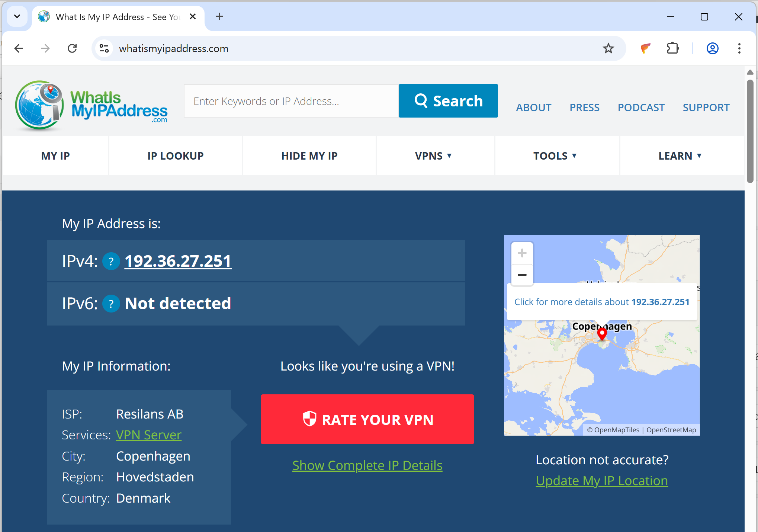Click the RATE YOUR VPN button

click(x=367, y=419)
